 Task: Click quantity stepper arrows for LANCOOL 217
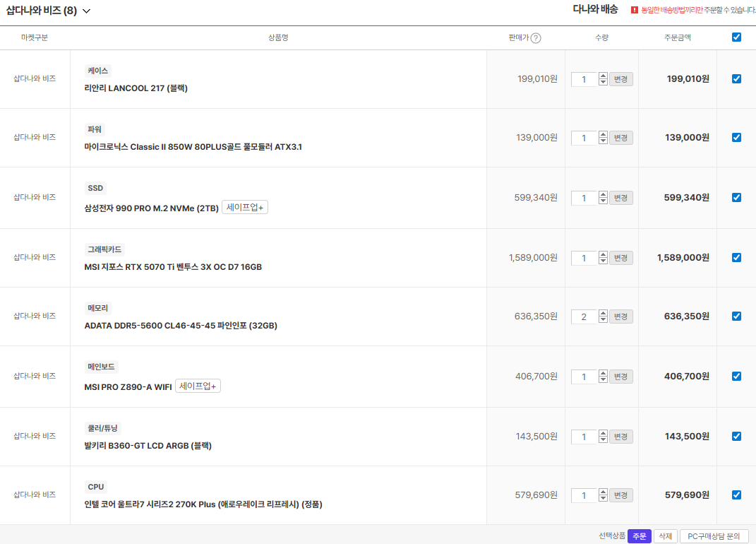[603, 79]
